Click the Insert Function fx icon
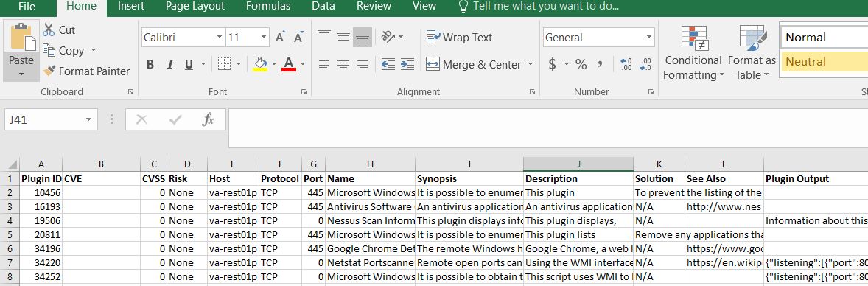The image size is (868, 286). [208, 119]
